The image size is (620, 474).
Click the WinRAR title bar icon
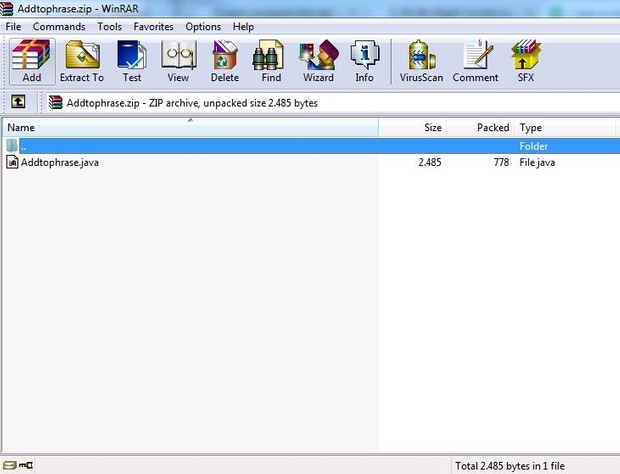point(7,9)
